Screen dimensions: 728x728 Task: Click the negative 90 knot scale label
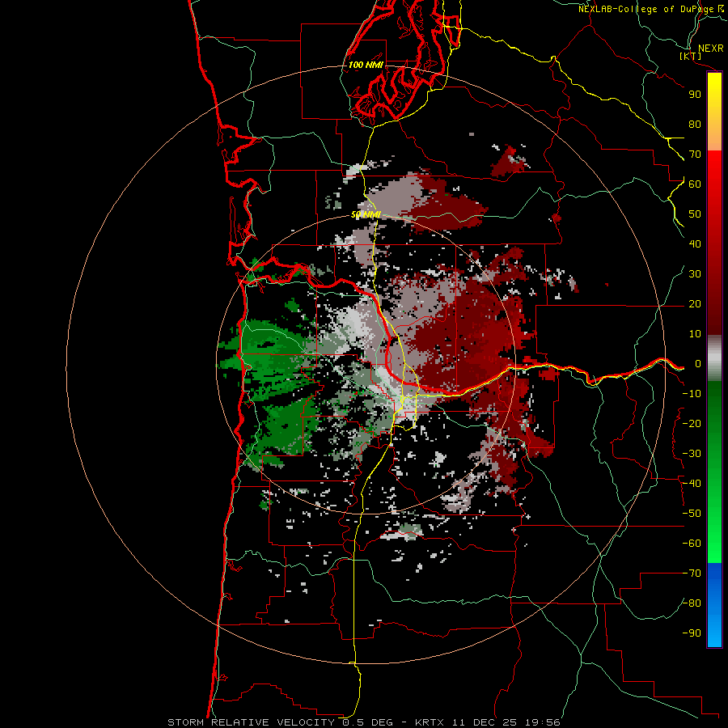pyautogui.click(x=692, y=633)
